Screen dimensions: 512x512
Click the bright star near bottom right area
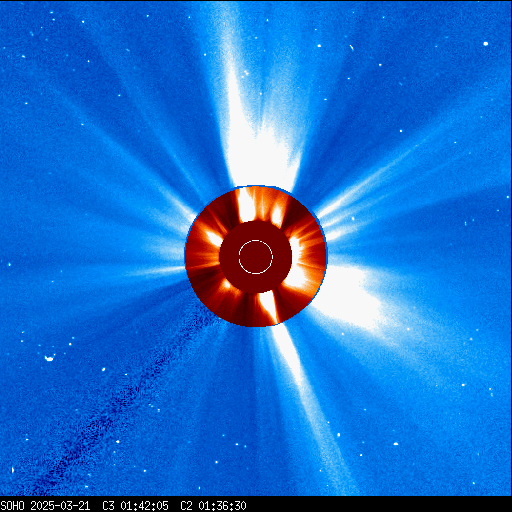click(396, 444)
